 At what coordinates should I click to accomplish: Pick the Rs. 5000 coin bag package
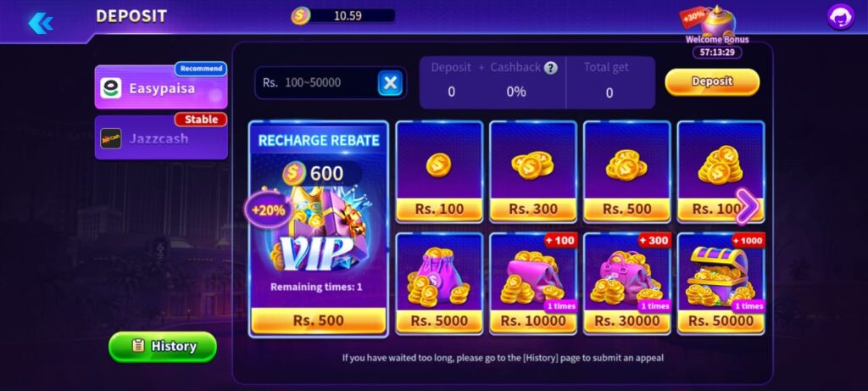pyautogui.click(x=439, y=284)
